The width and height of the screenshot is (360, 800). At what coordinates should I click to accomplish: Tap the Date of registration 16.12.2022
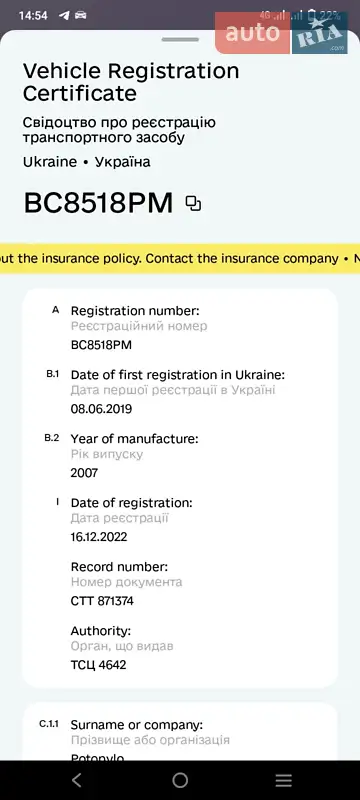(99, 537)
